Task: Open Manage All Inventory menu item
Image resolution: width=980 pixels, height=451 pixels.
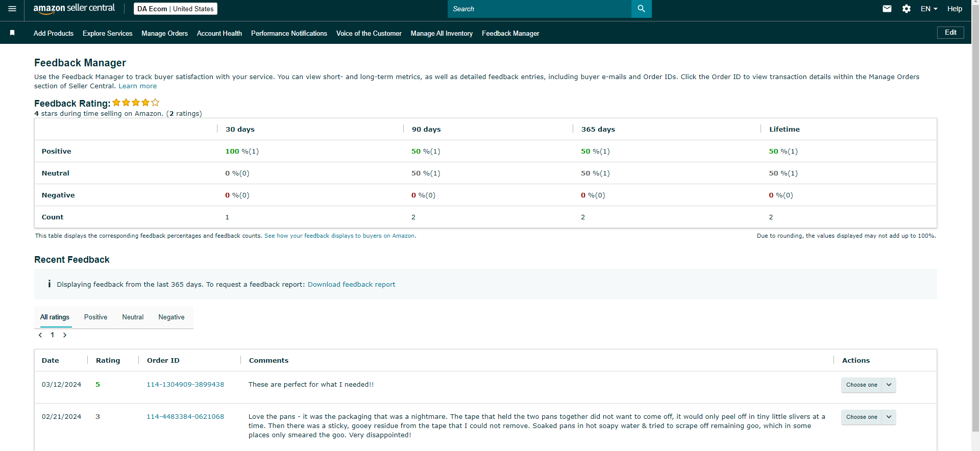Action: (442, 33)
